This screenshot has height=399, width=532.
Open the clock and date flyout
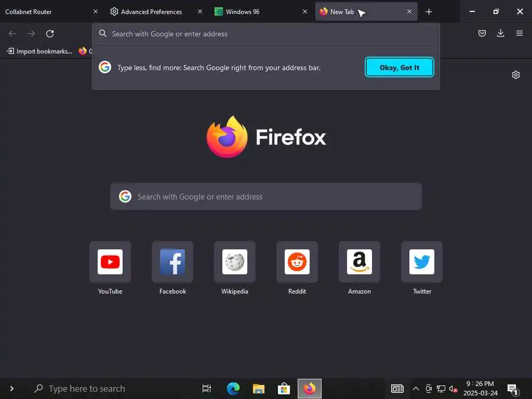tap(481, 389)
